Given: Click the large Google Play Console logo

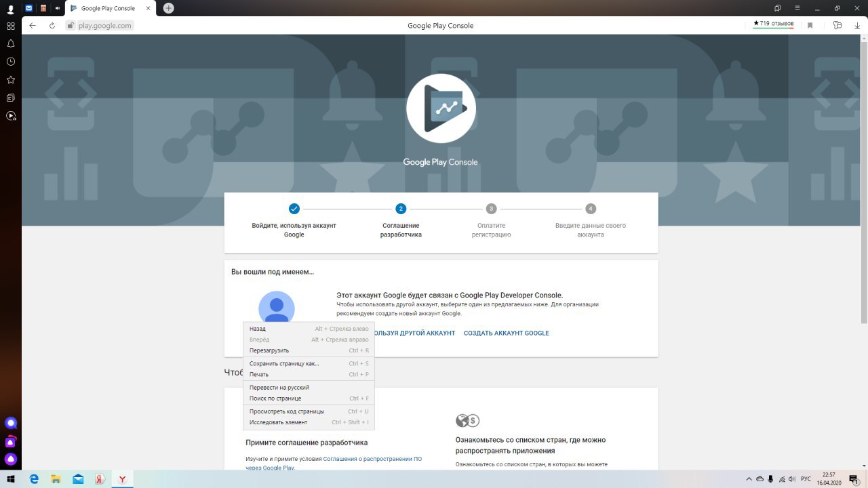Looking at the screenshot, I should coord(441,108).
